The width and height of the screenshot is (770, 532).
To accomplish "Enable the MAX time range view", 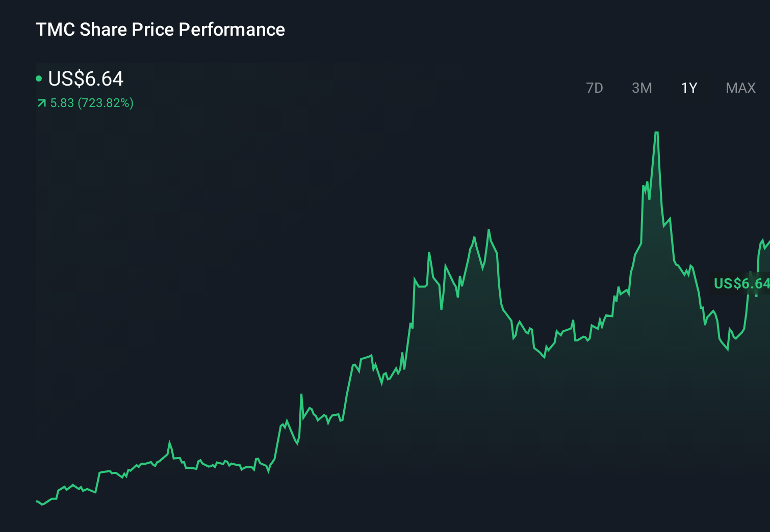I will pyautogui.click(x=740, y=88).
